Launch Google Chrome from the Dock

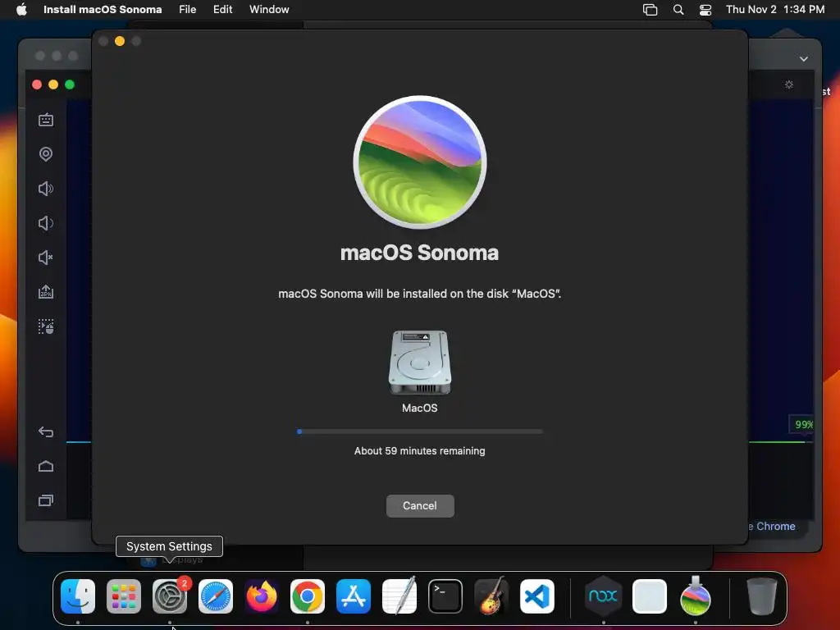(308, 596)
